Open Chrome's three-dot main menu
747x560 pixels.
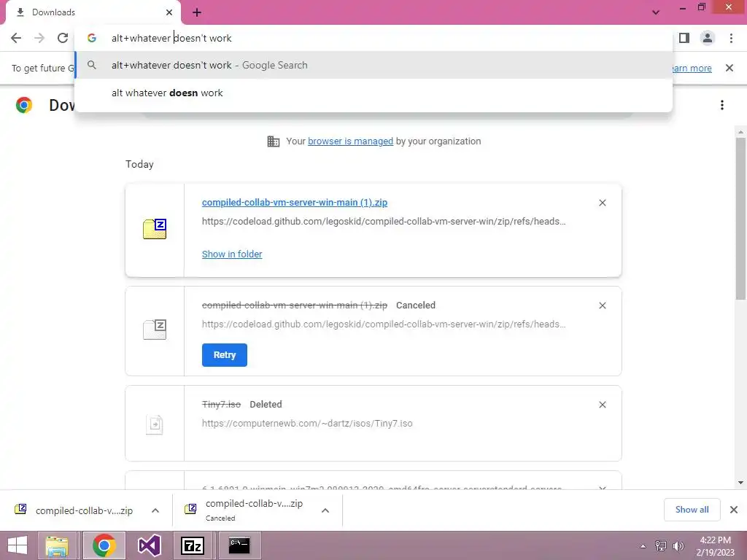click(731, 38)
